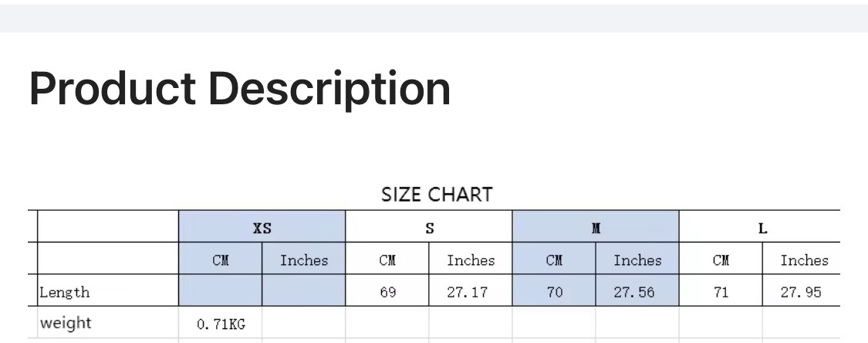Select the XS size column header
Viewport: 868px width, 343px height.
[262, 228]
